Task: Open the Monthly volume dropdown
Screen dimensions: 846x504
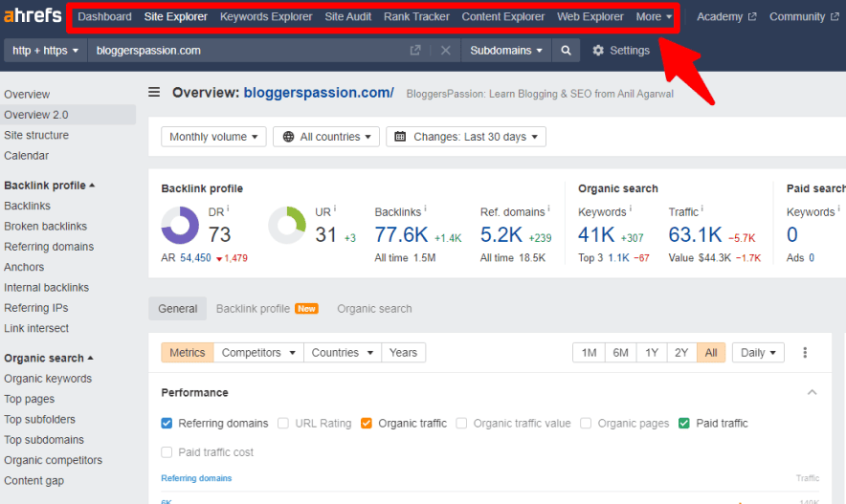Action: pyautogui.click(x=213, y=137)
